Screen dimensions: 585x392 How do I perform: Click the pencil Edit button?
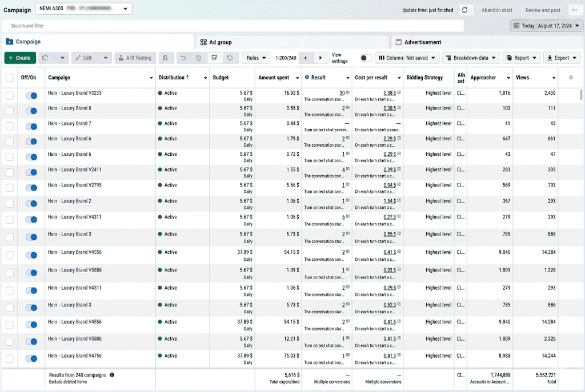point(84,58)
